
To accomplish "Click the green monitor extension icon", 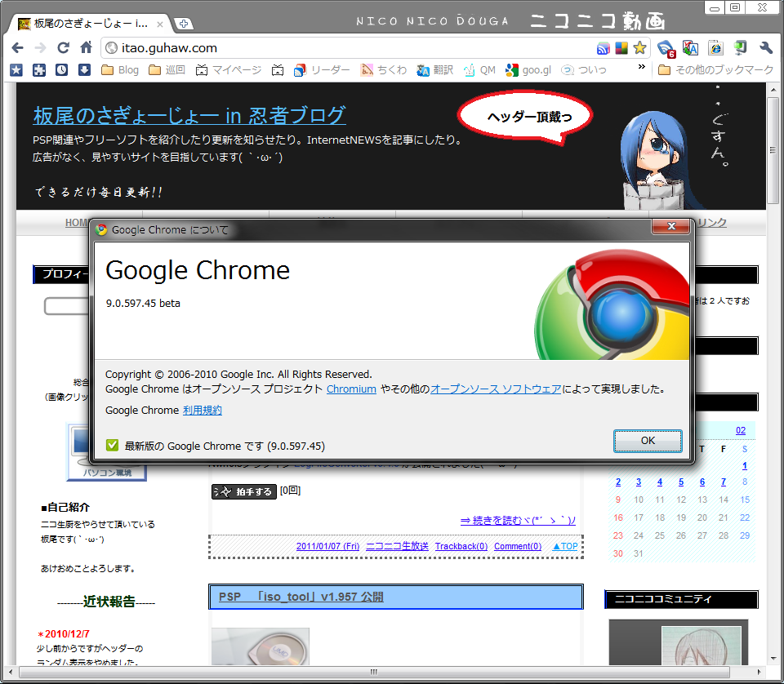I will click(x=740, y=48).
